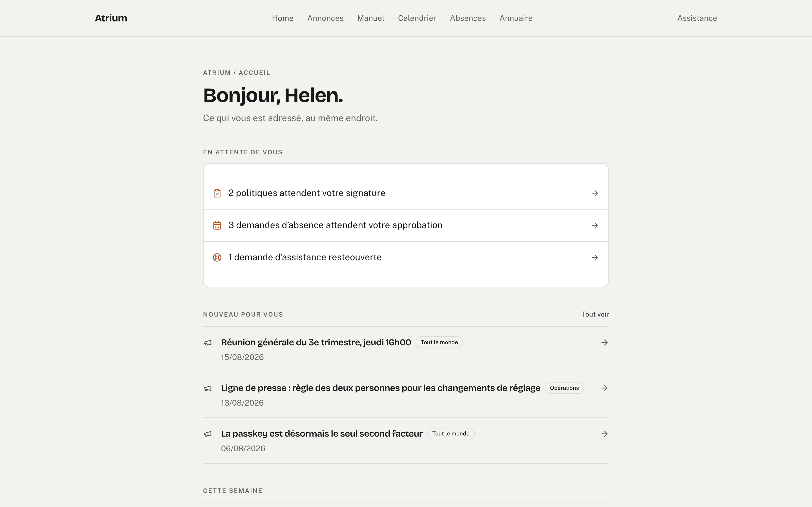The width and height of the screenshot is (812, 507).
Task: Go to the Calendrier section
Action: (x=417, y=18)
